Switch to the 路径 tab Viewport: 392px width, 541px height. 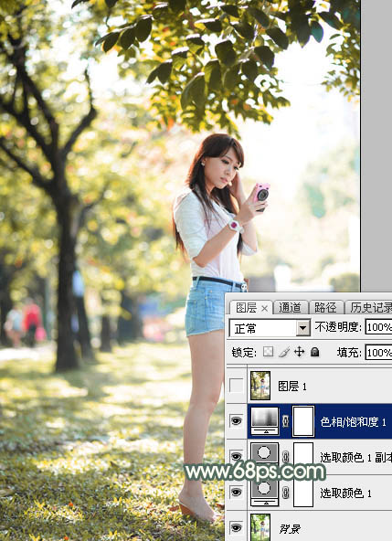pyautogui.click(x=325, y=307)
